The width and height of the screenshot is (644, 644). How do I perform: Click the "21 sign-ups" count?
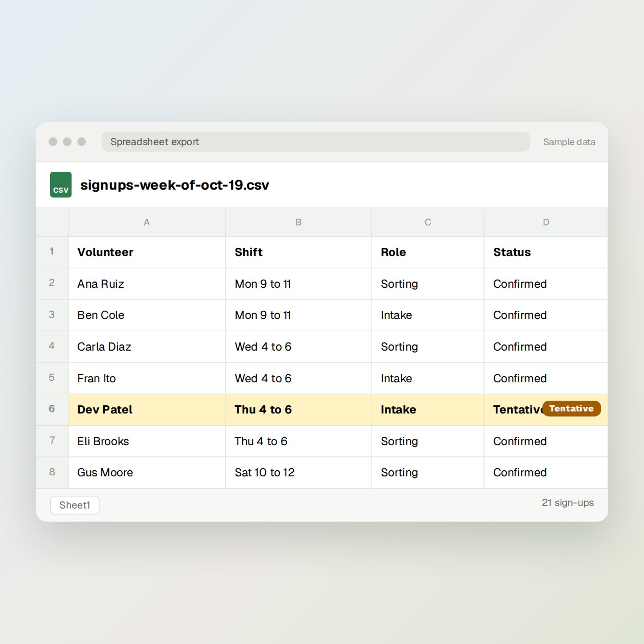point(568,503)
